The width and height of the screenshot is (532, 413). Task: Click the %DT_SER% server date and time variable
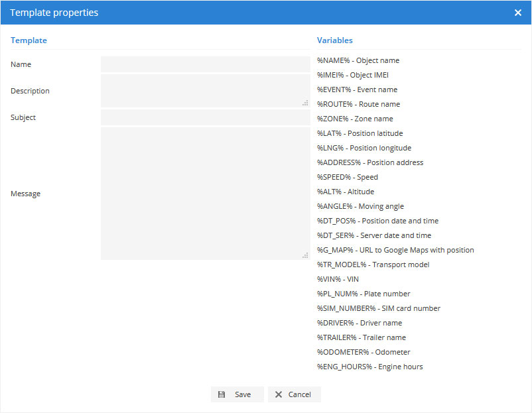coord(374,235)
